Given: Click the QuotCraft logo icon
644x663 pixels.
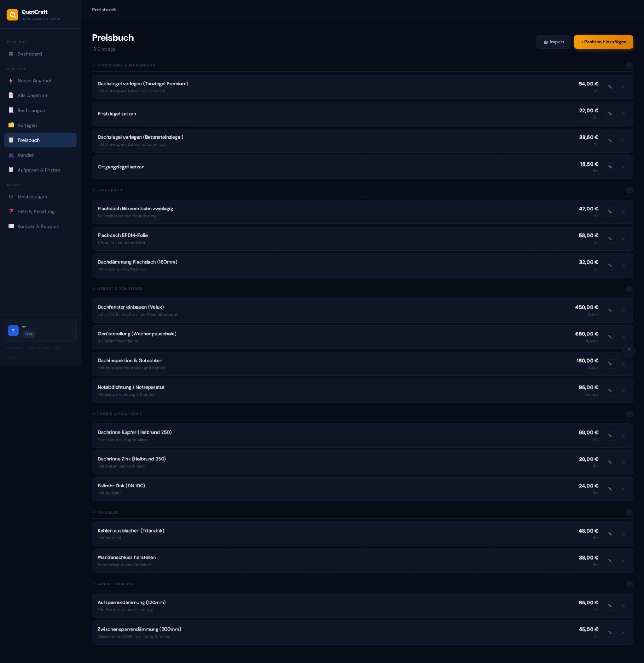Looking at the screenshot, I should tap(13, 15).
